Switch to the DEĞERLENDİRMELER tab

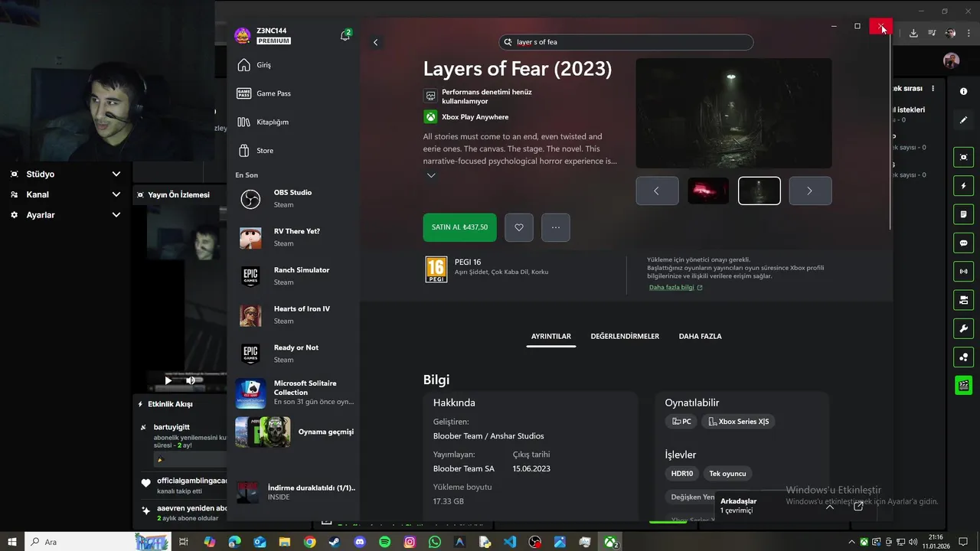point(625,337)
